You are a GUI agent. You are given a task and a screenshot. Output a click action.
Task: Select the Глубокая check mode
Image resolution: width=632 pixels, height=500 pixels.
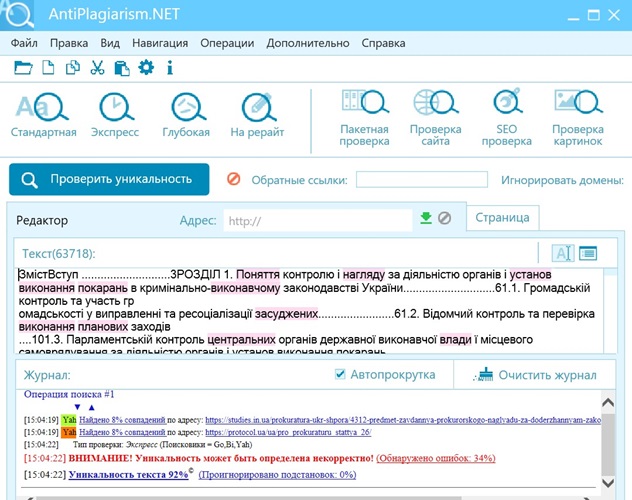[186, 115]
